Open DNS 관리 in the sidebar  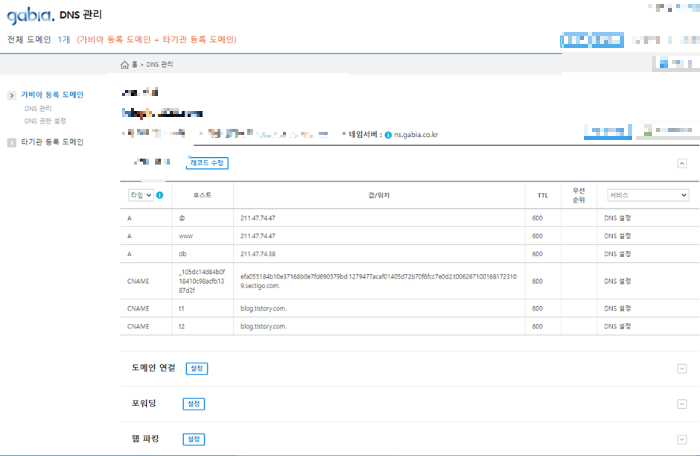[38, 109]
